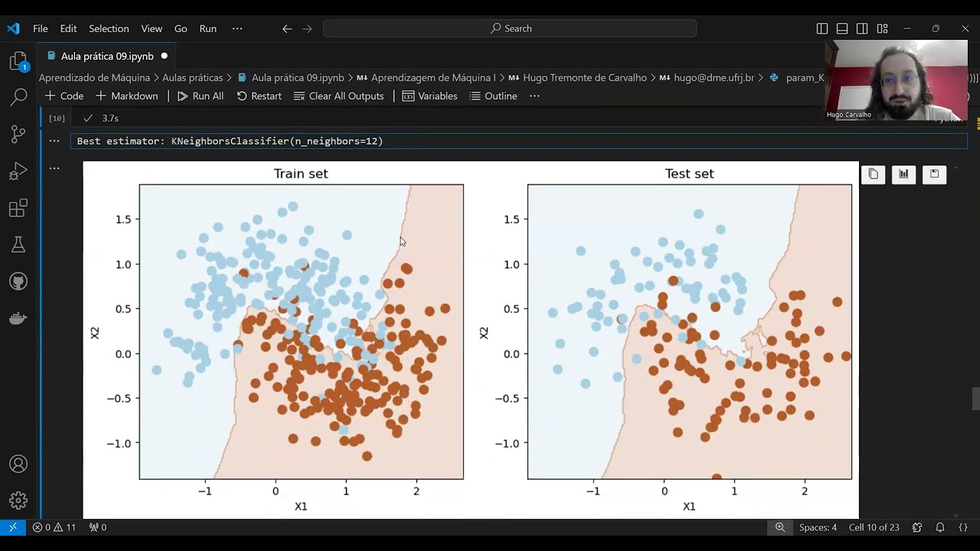Add a new Code cell
980x551 pixels.
(64, 96)
